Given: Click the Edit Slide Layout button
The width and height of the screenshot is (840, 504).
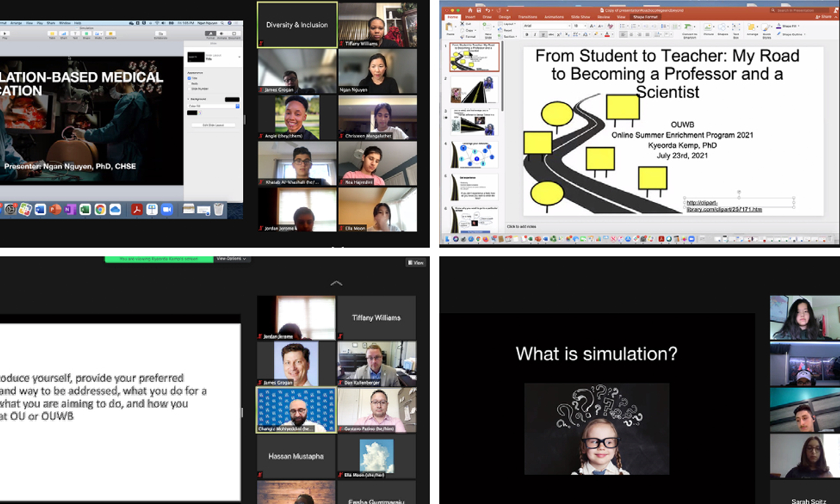Looking at the screenshot, I should pos(213,125).
